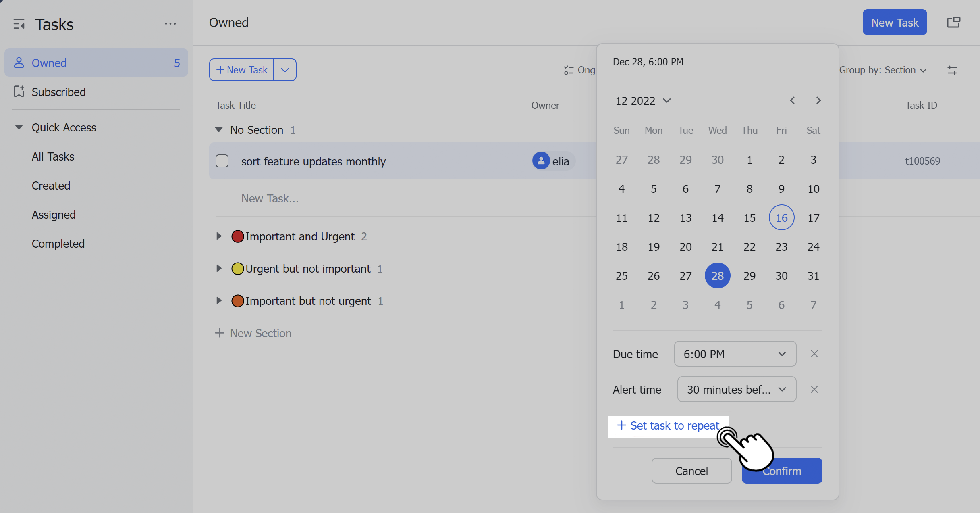Image resolution: width=980 pixels, height=513 pixels.
Task: Click the Ongoing task status icon
Action: [x=569, y=70]
